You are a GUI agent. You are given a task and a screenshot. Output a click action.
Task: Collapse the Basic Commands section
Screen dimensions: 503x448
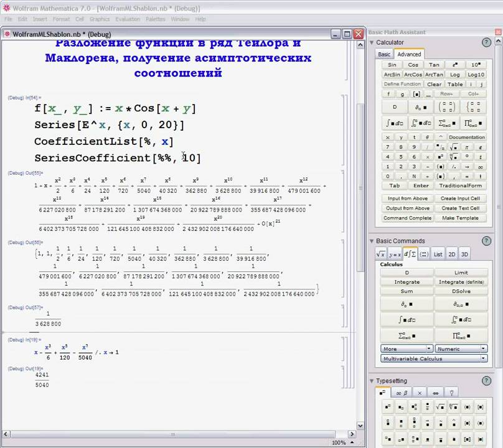tap(372, 241)
